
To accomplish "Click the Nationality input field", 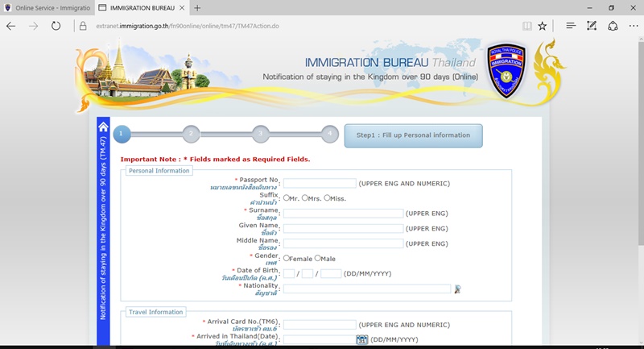I will (367, 289).
